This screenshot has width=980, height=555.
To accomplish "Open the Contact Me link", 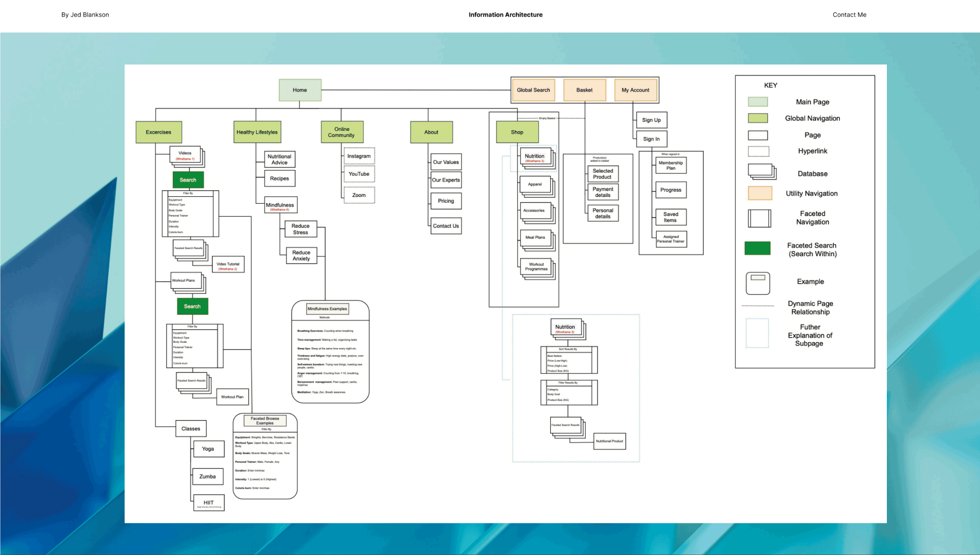I will [x=849, y=15].
